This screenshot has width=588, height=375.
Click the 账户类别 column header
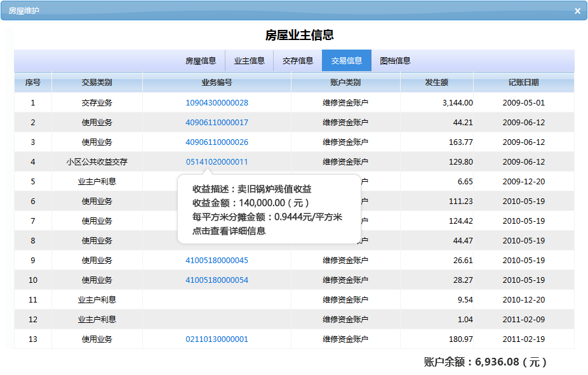345,83
